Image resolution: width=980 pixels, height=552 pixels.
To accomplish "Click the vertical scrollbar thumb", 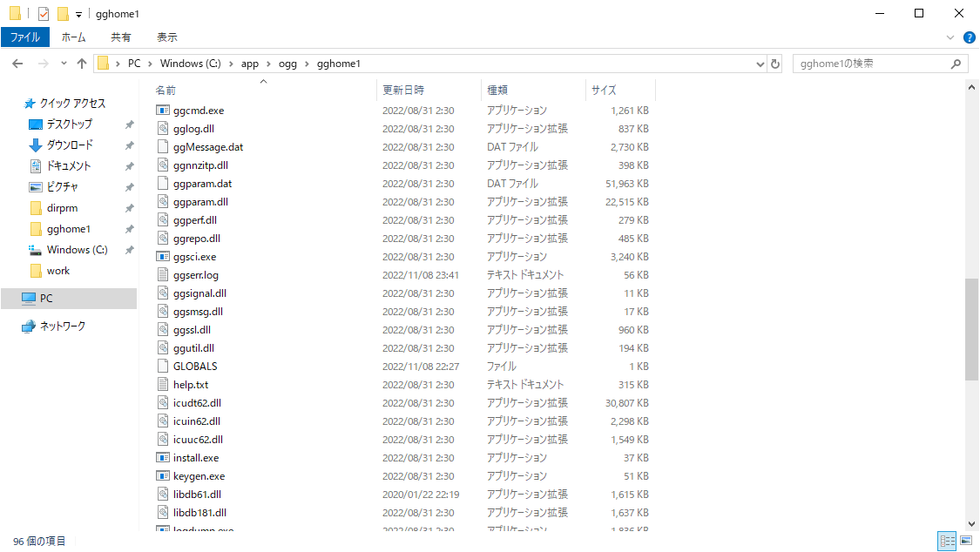I will (x=971, y=329).
